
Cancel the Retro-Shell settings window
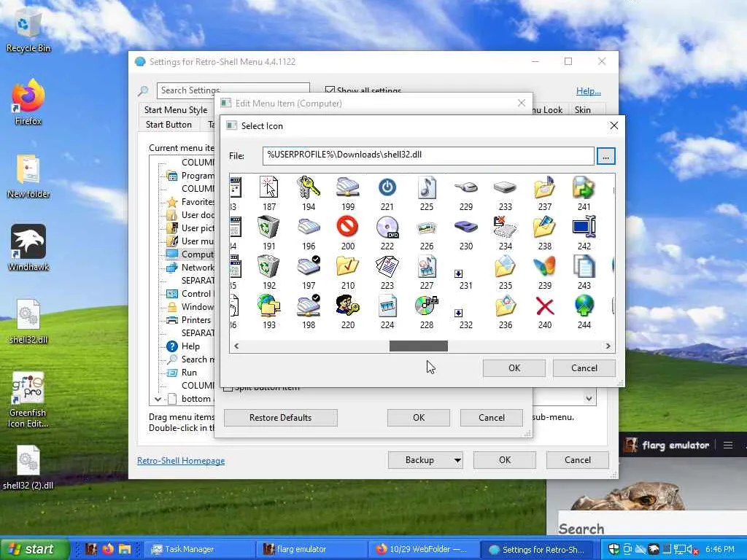click(x=578, y=460)
